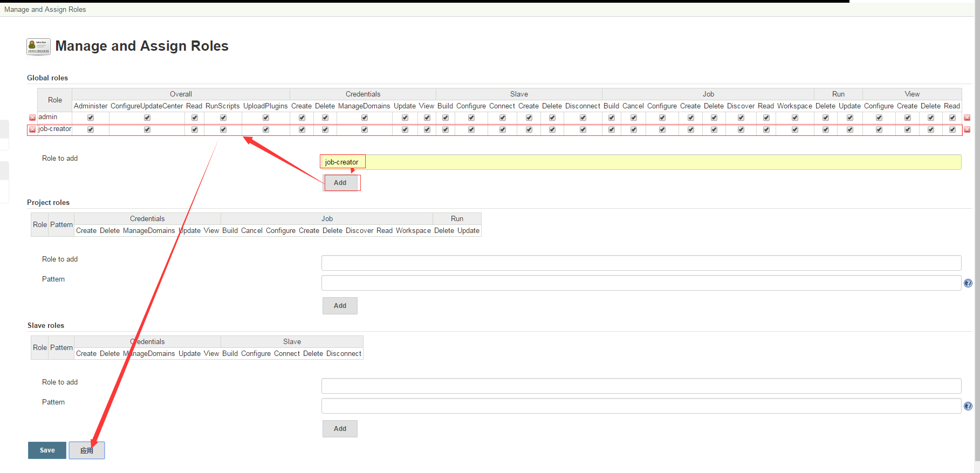Image resolution: width=980 pixels, height=473 pixels.
Task: Toggle job-creator Overall Administer checkbox
Action: (x=91, y=129)
